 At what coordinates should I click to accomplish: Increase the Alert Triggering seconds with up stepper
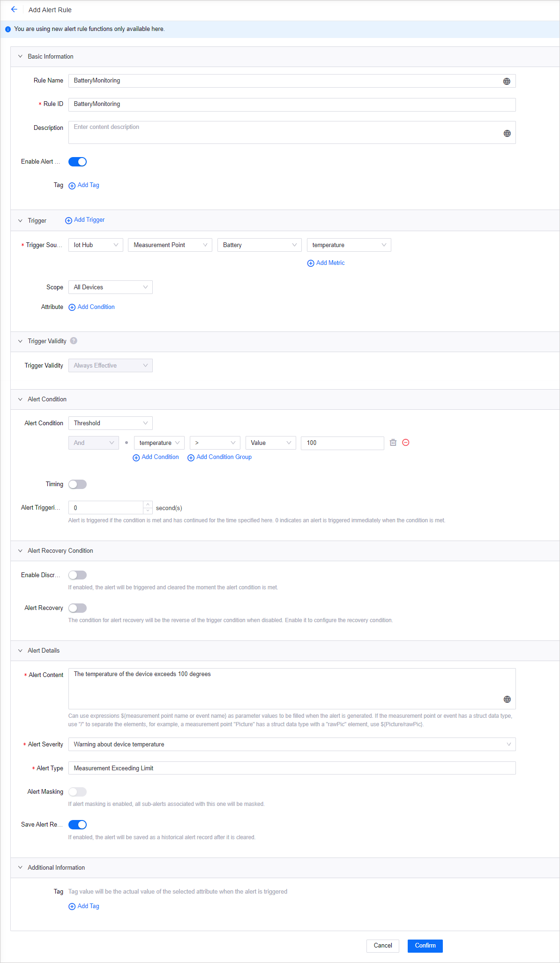[148, 504]
